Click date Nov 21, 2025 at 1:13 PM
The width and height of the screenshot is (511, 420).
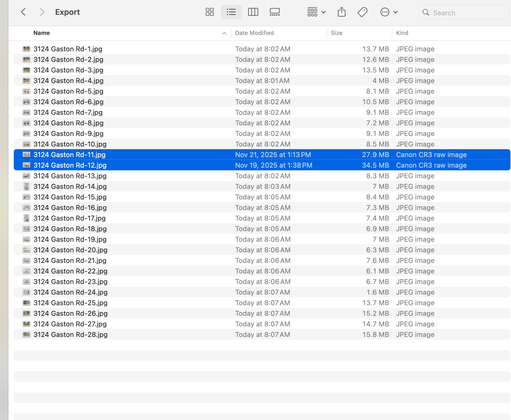click(x=273, y=155)
